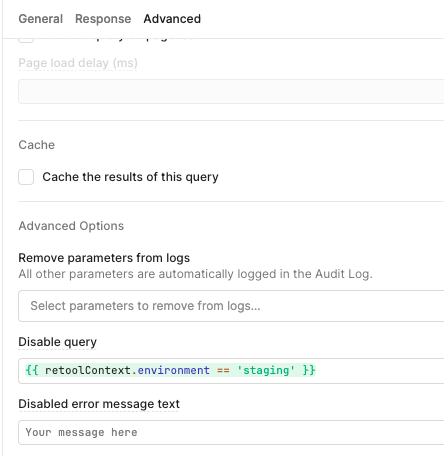The image size is (444, 456).
Task: Focus the Page load delay input field
Action: (231, 91)
